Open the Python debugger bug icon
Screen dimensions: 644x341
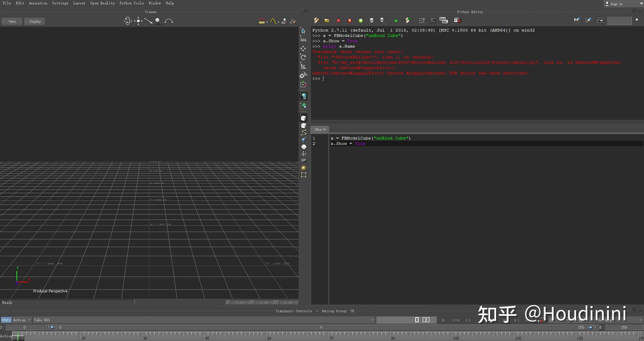[457, 20]
